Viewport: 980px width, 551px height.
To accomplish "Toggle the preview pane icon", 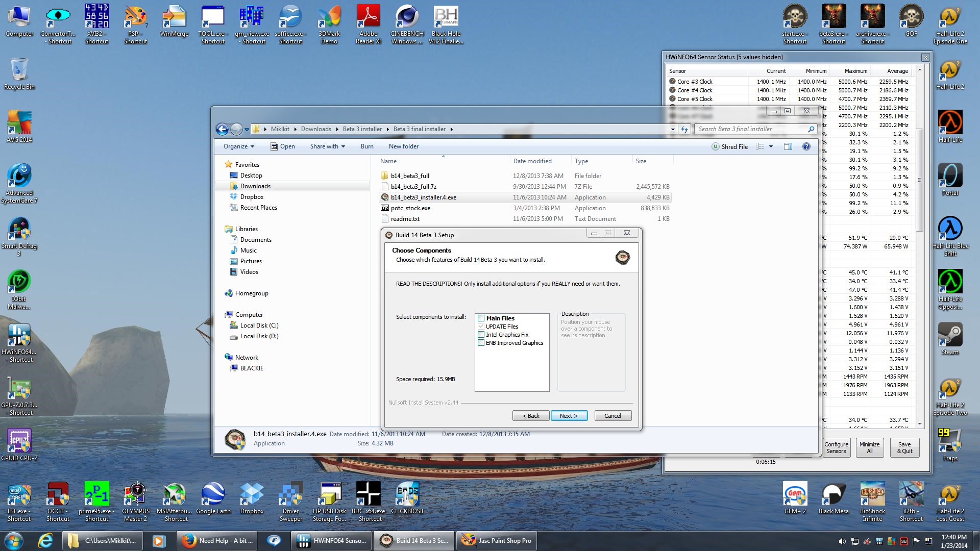I will pyautogui.click(x=788, y=146).
